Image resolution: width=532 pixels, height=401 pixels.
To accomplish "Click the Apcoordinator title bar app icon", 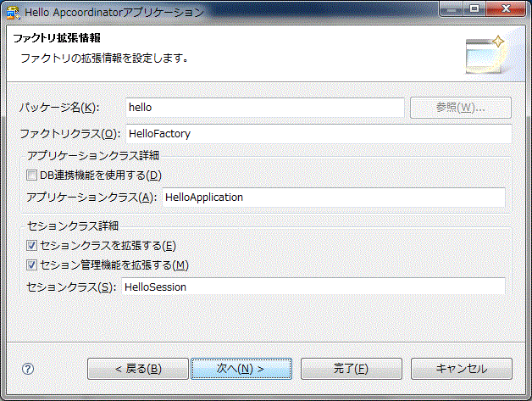I will (14, 13).
